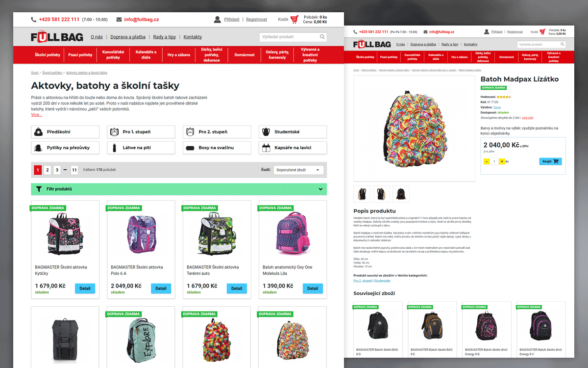The height and width of the screenshot is (368, 588).
Task: Select the first backpack thumbnail below main image
Action: tap(362, 194)
